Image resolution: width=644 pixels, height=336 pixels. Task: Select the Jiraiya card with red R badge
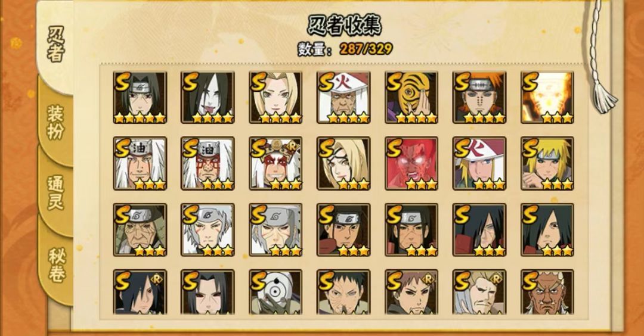(x=275, y=164)
